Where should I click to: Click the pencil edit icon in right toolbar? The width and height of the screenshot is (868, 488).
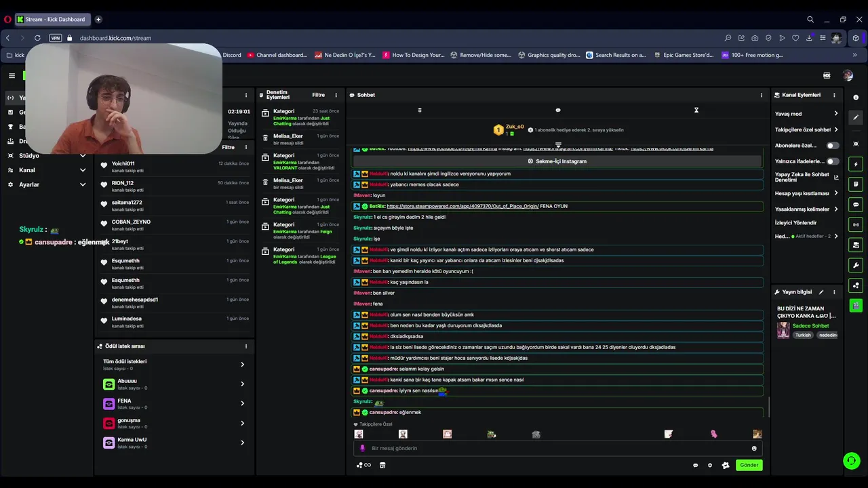click(856, 117)
